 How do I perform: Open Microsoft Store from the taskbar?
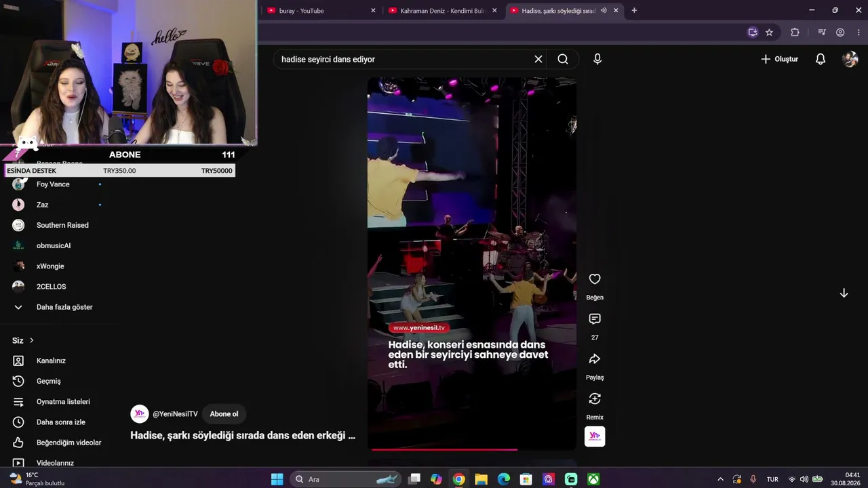(526, 479)
